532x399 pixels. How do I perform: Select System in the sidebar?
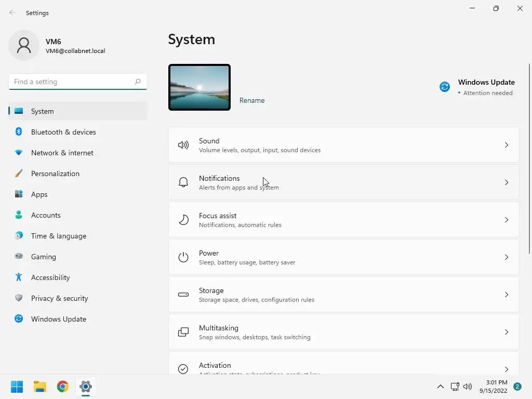78,111
